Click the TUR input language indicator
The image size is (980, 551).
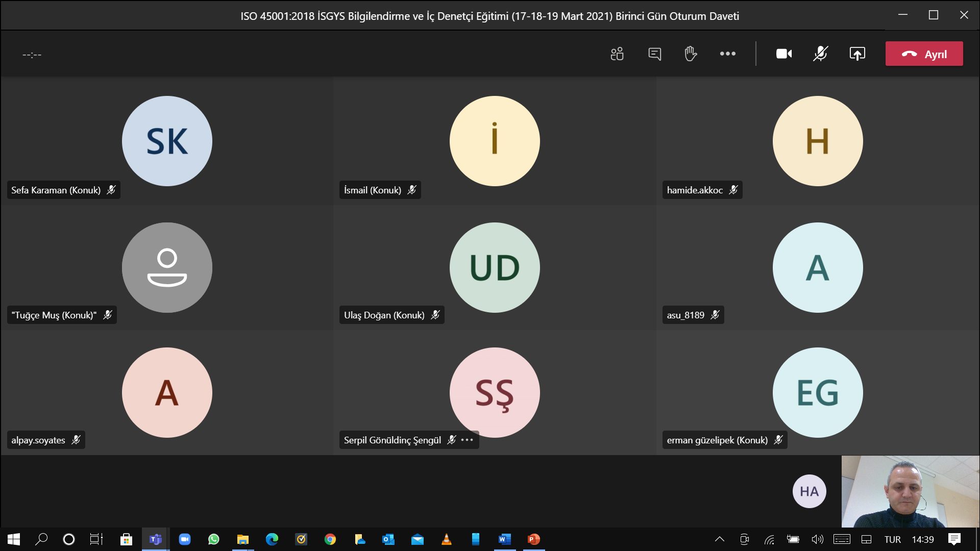(x=892, y=539)
